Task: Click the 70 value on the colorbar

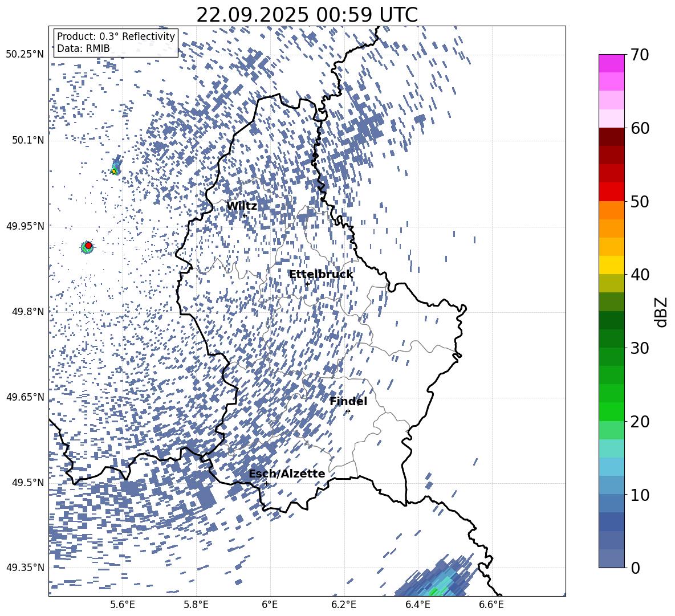Action: pyautogui.click(x=640, y=55)
